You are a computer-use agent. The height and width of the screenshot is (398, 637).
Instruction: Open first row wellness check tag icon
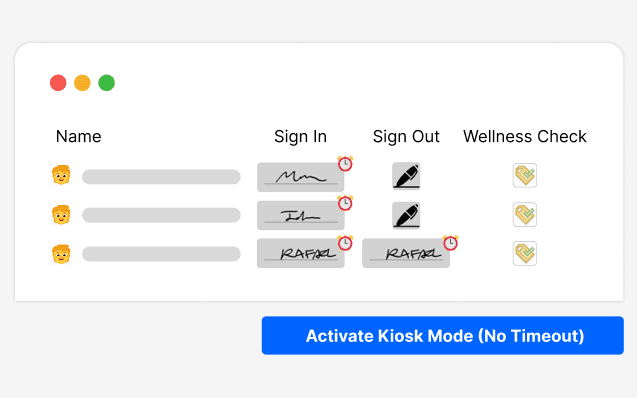click(524, 175)
